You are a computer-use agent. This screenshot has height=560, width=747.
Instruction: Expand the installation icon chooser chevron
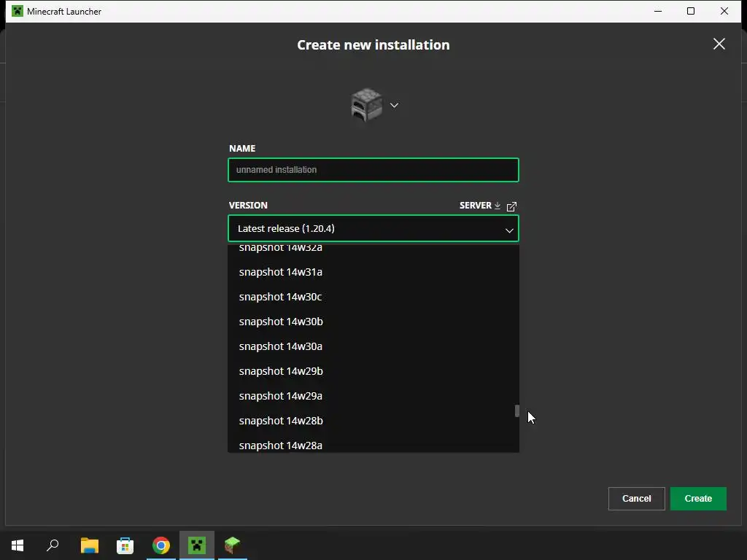(394, 105)
